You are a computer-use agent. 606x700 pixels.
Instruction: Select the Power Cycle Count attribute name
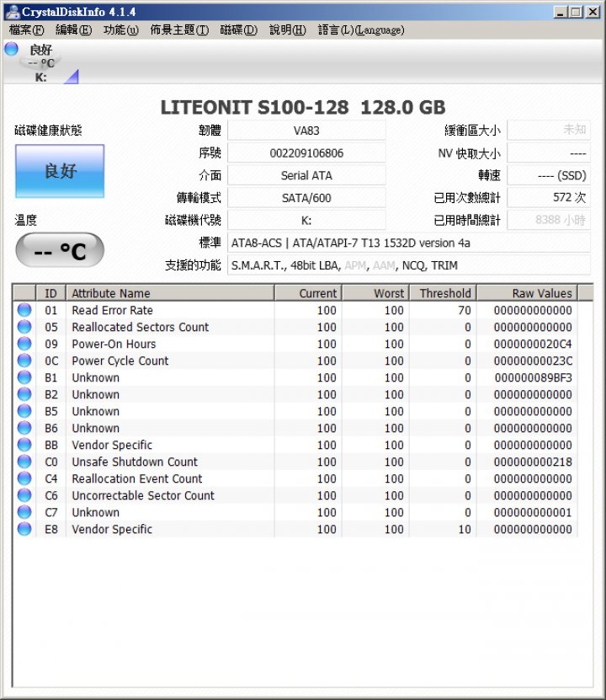pyautogui.click(x=120, y=361)
